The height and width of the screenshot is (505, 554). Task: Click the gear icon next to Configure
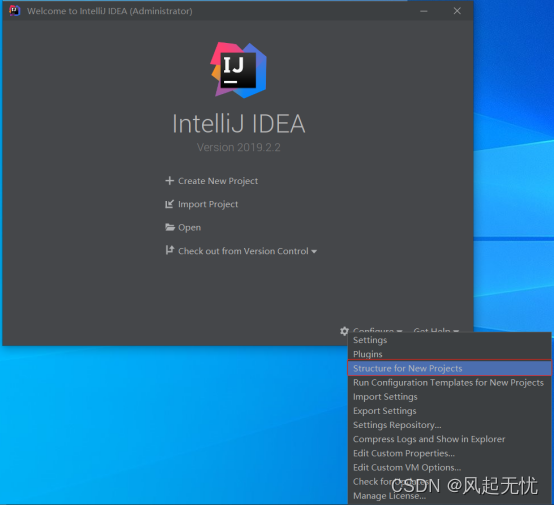[x=344, y=331]
